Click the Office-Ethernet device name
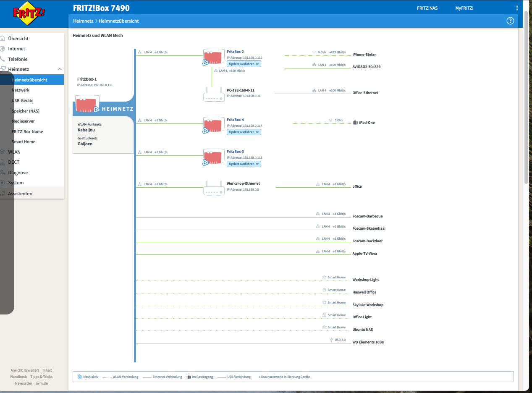This screenshot has width=532, height=393. (x=365, y=93)
